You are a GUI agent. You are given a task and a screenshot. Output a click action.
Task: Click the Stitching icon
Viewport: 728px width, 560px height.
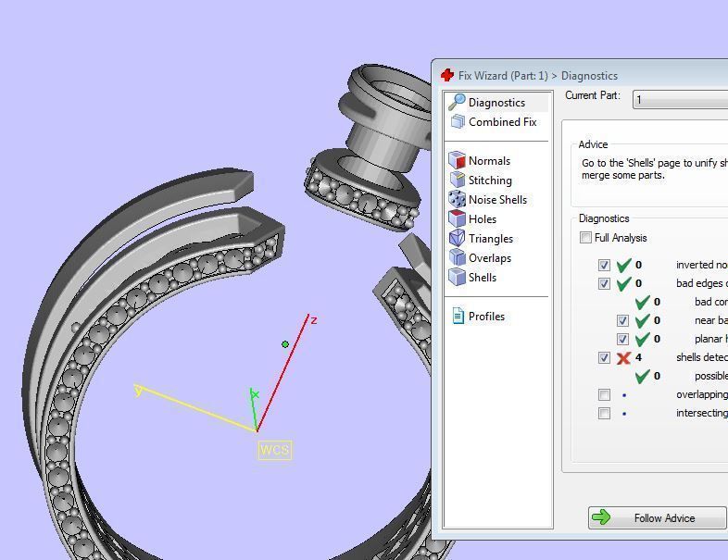(457, 180)
